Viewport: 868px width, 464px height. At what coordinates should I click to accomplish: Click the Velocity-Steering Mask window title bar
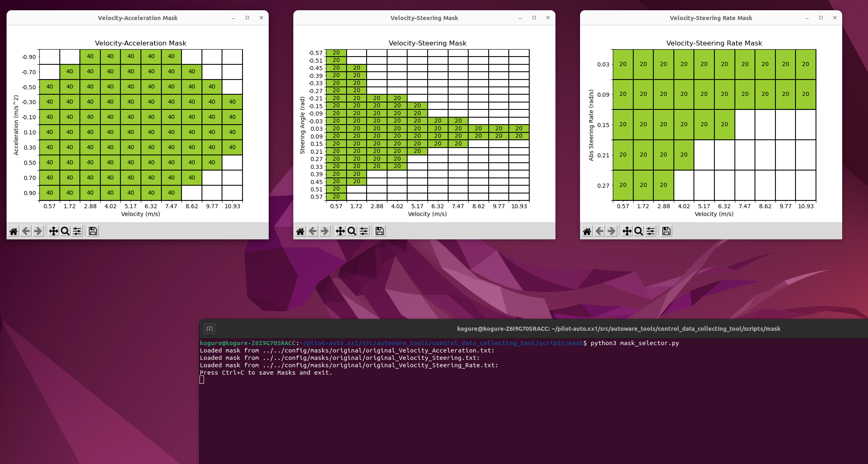pyautogui.click(x=424, y=18)
